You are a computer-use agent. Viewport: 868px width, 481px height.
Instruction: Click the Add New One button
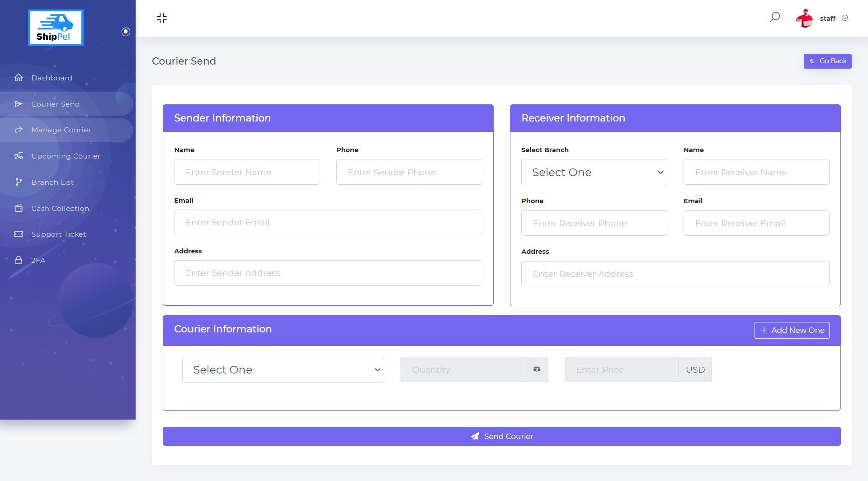pyautogui.click(x=792, y=330)
